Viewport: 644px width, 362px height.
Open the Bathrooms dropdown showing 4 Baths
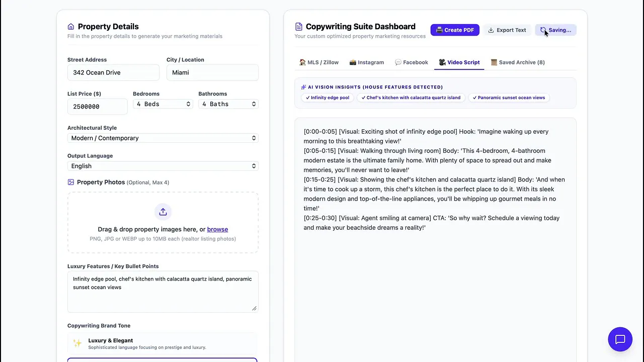pyautogui.click(x=228, y=104)
